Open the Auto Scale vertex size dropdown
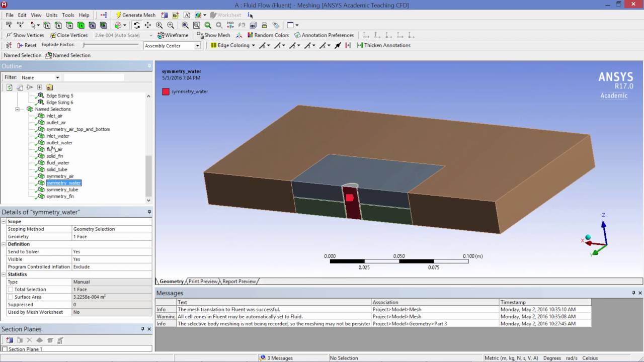 click(150, 35)
